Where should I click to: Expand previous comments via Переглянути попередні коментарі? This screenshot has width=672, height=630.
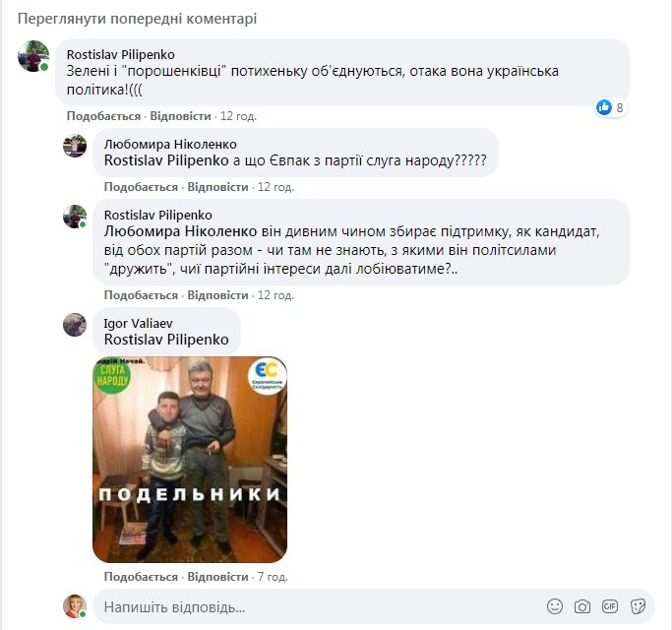tap(137, 19)
